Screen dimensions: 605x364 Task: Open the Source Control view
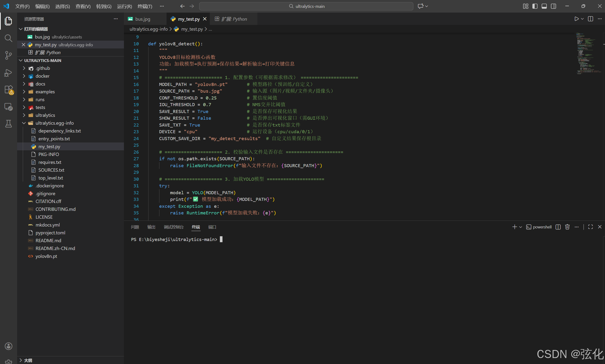coord(8,55)
